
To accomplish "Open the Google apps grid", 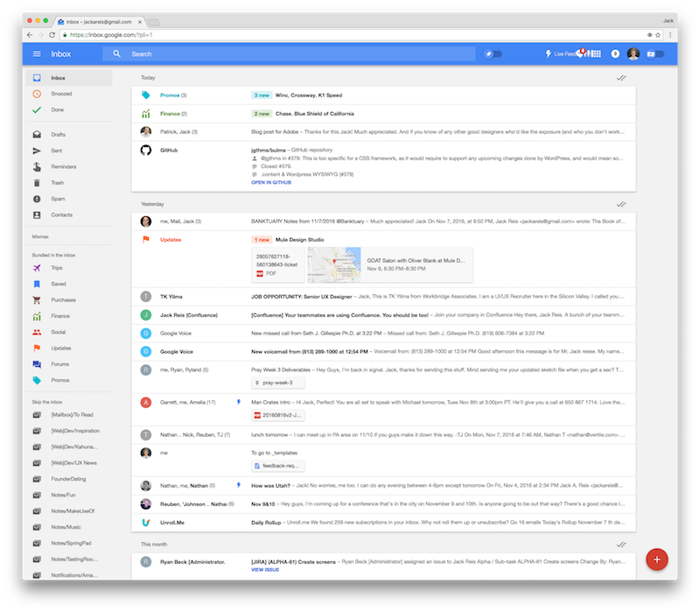I will (x=595, y=54).
